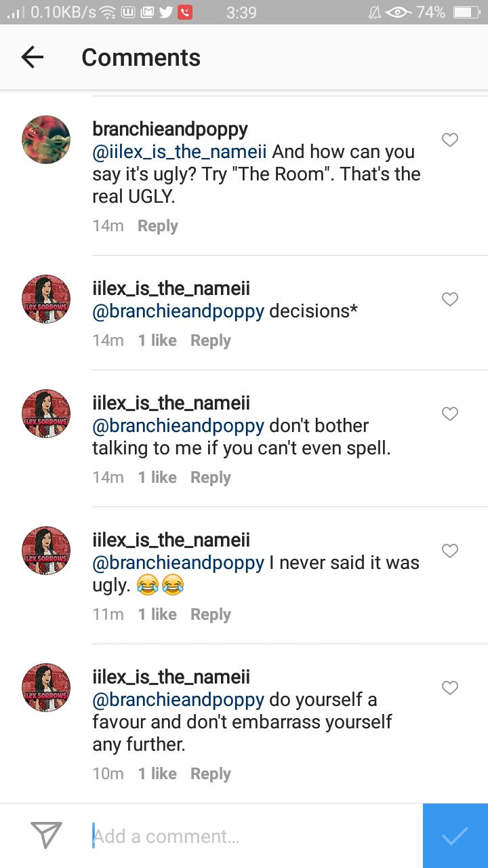The width and height of the screenshot is (488, 868).
Task: Reply to the "can't even spell" comment
Action: point(211,477)
